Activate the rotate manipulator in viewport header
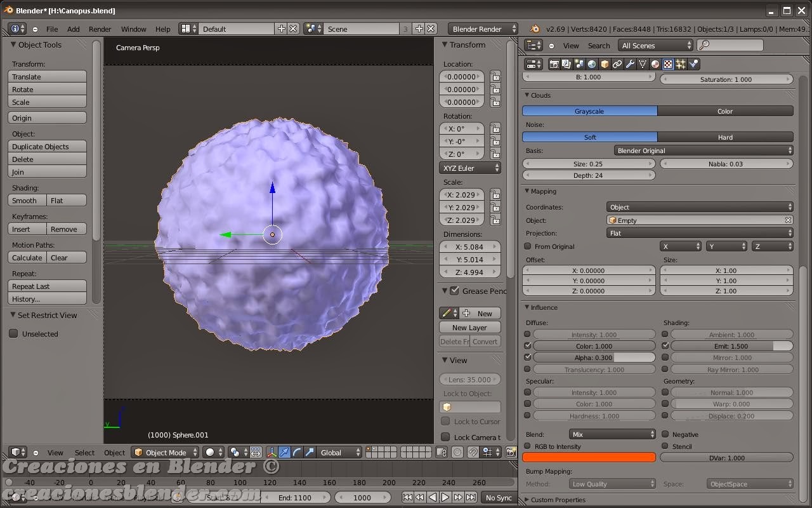This screenshot has width=812, height=508. point(296,452)
